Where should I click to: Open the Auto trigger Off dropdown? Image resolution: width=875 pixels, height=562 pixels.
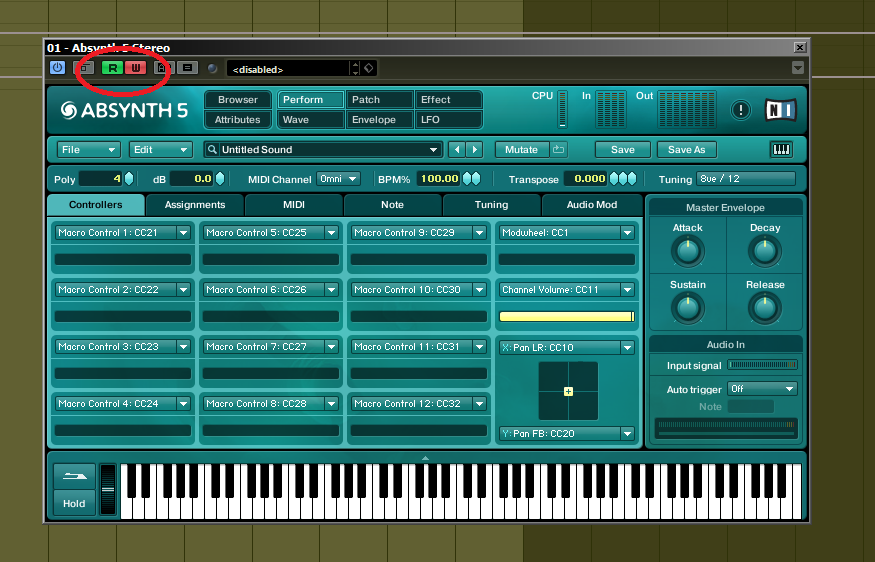pyautogui.click(x=762, y=389)
